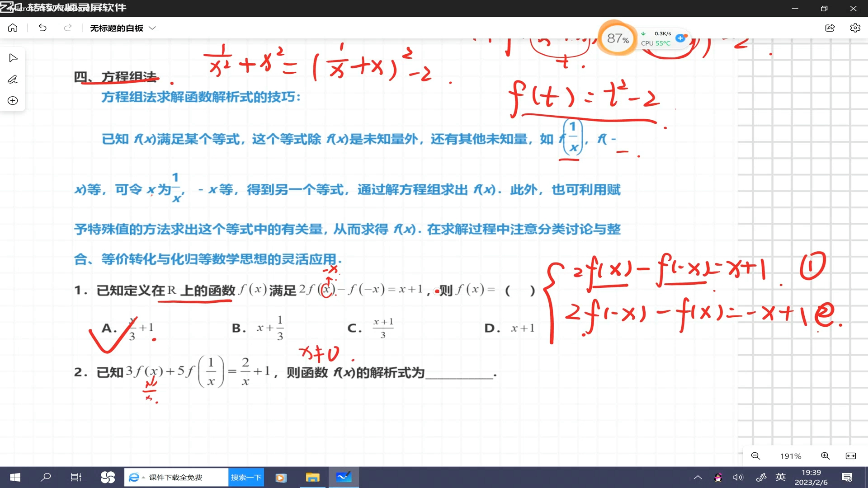The height and width of the screenshot is (488, 868).
Task: Click the volume speaker tray icon
Action: (x=738, y=478)
